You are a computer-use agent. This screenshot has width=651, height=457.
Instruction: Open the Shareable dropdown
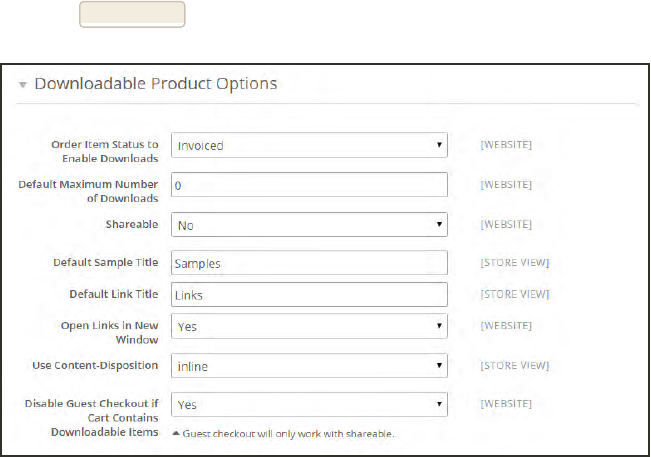[308, 226]
